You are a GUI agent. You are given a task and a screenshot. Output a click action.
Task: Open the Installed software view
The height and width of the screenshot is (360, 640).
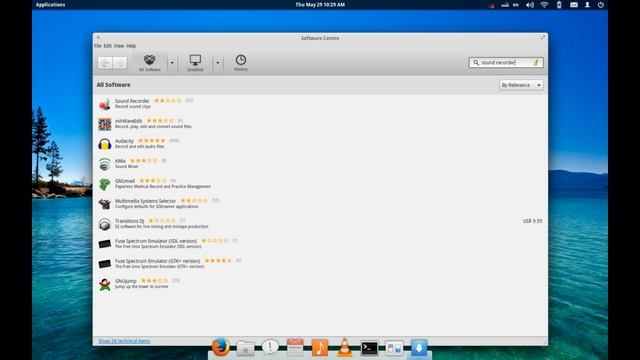tap(195, 63)
